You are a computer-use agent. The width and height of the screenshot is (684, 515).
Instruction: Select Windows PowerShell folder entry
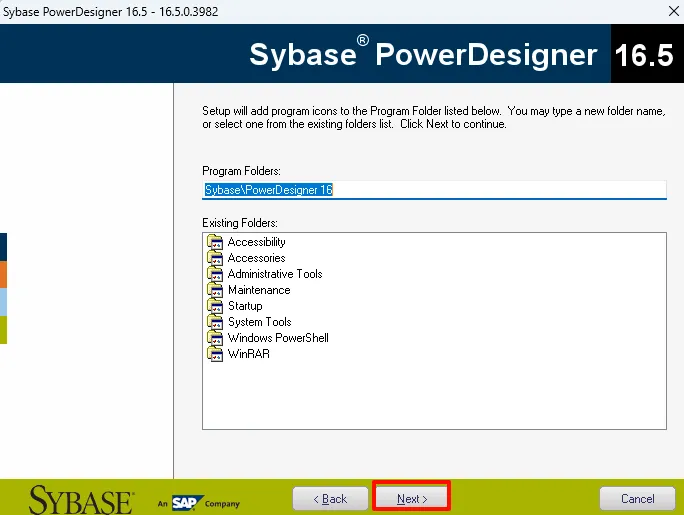278,338
